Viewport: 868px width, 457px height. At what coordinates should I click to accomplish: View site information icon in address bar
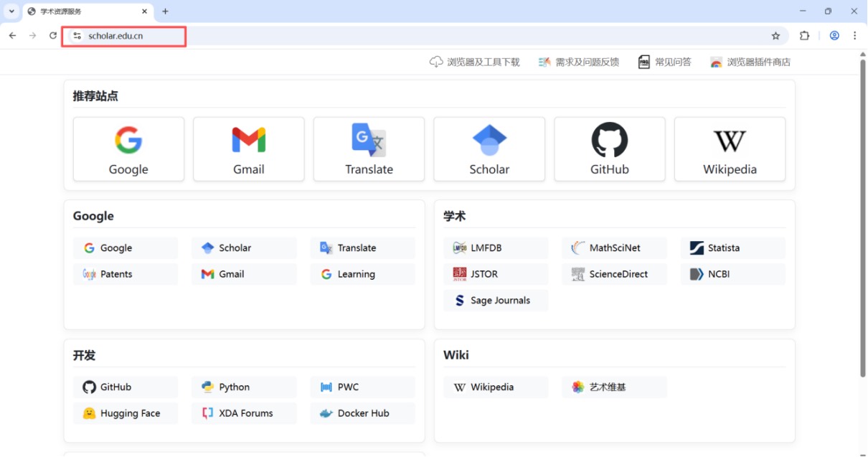(77, 36)
